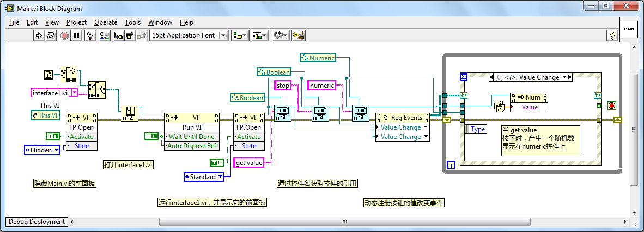Click the Reg Events node

(x=402, y=118)
